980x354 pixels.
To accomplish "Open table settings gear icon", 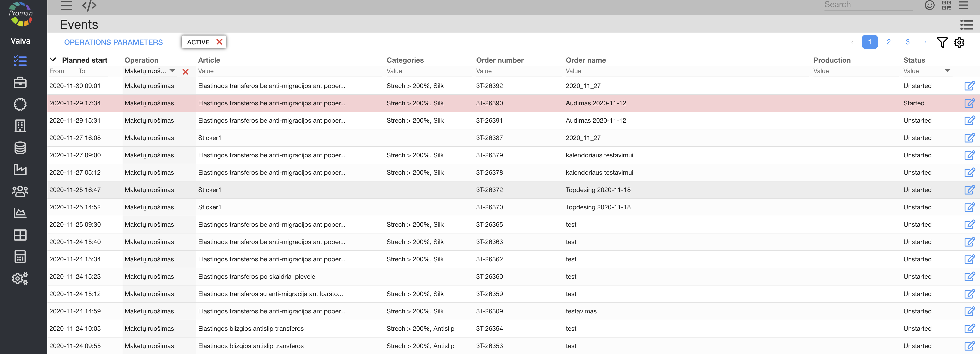I will point(959,42).
